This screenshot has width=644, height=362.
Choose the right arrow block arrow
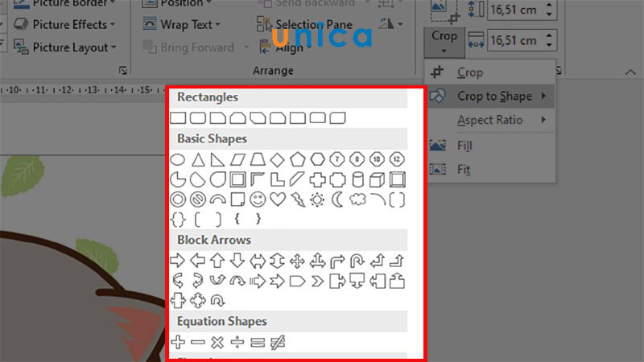coord(177,261)
